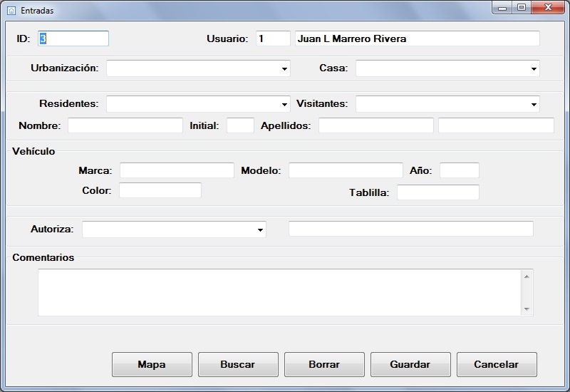Click the Buscar button

pos(238,364)
